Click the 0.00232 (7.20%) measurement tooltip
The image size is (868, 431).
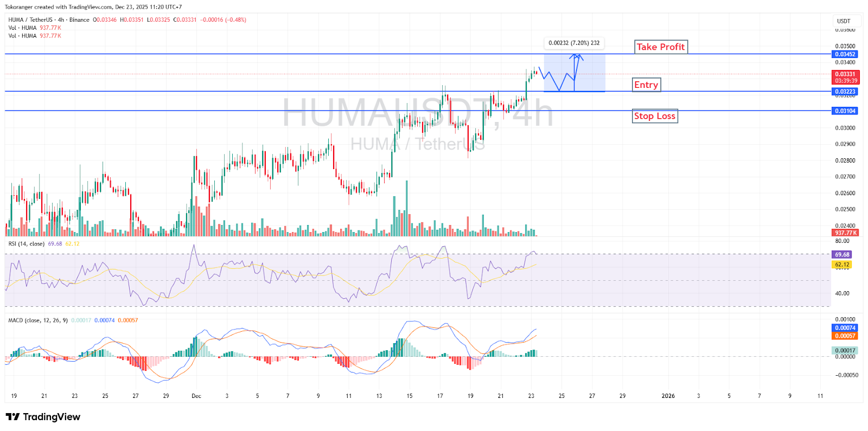tap(574, 43)
